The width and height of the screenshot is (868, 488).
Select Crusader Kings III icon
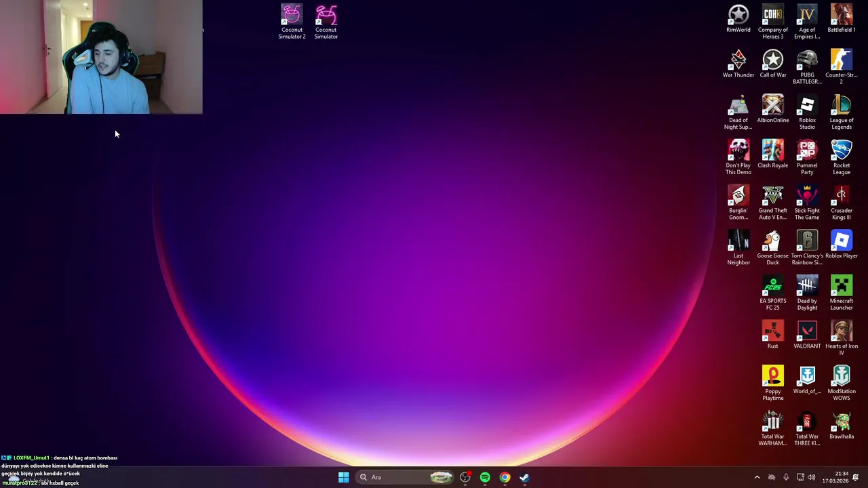point(841,203)
